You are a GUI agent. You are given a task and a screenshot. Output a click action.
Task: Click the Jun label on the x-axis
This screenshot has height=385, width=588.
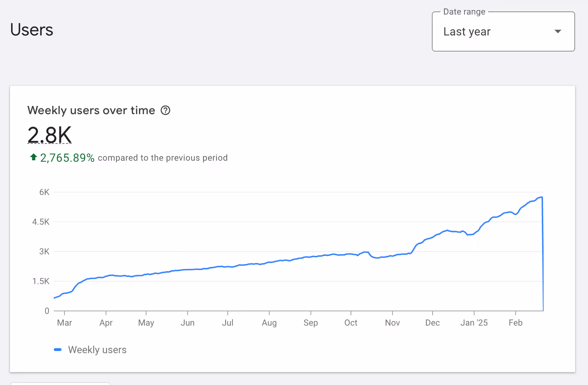[188, 323]
